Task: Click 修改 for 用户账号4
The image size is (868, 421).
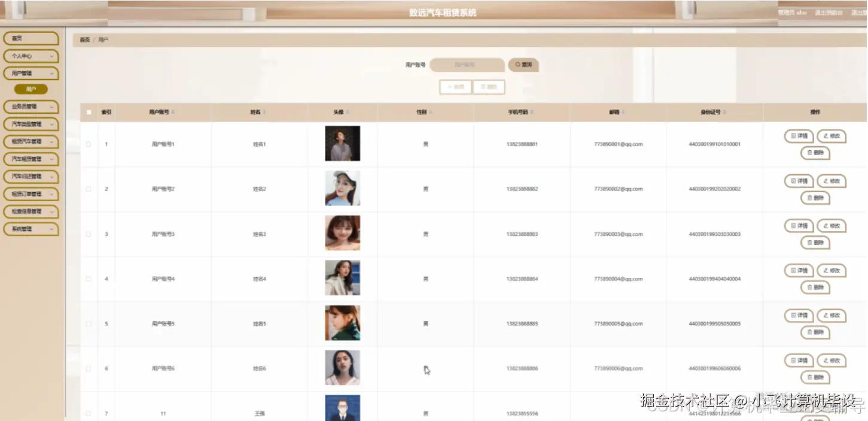Action: (832, 271)
